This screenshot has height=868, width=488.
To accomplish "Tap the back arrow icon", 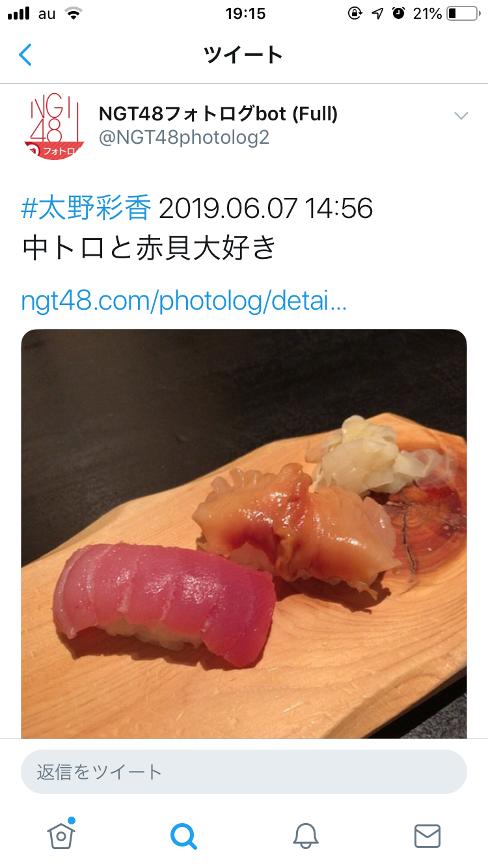I will pyautogui.click(x=25, y=55).
